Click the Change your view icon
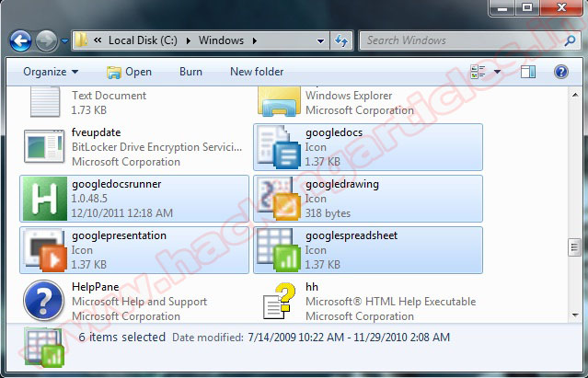Screen dimensions: 588x378 click(478, 71)
